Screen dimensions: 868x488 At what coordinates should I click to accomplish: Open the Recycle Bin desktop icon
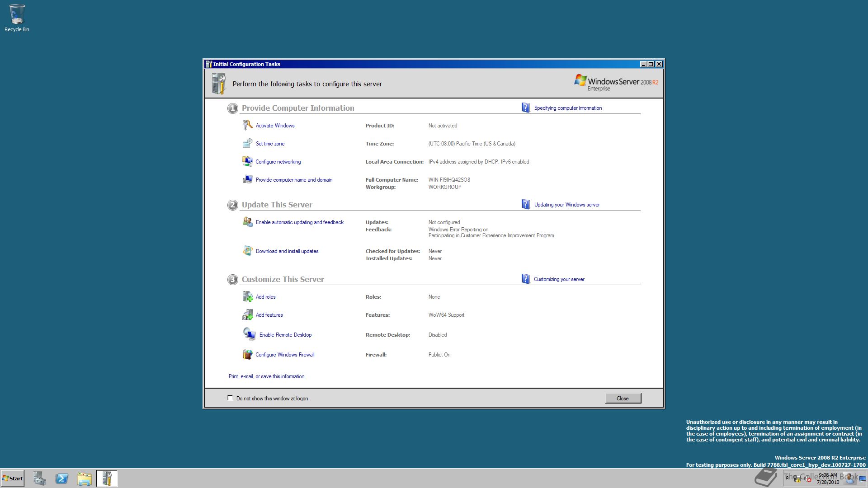pyautogui.click(x=17, y=18)
